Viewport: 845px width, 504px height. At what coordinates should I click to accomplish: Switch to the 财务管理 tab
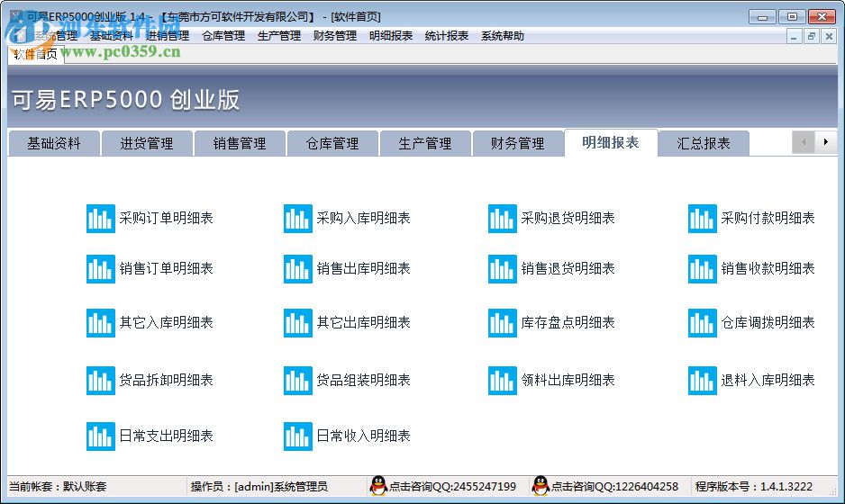[x=517, y=143]
